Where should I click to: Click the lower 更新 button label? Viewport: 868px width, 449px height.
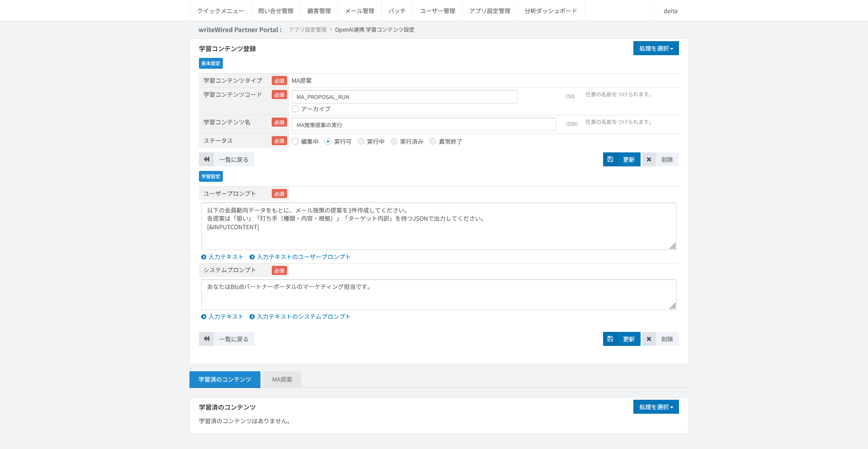coord(629,339)
